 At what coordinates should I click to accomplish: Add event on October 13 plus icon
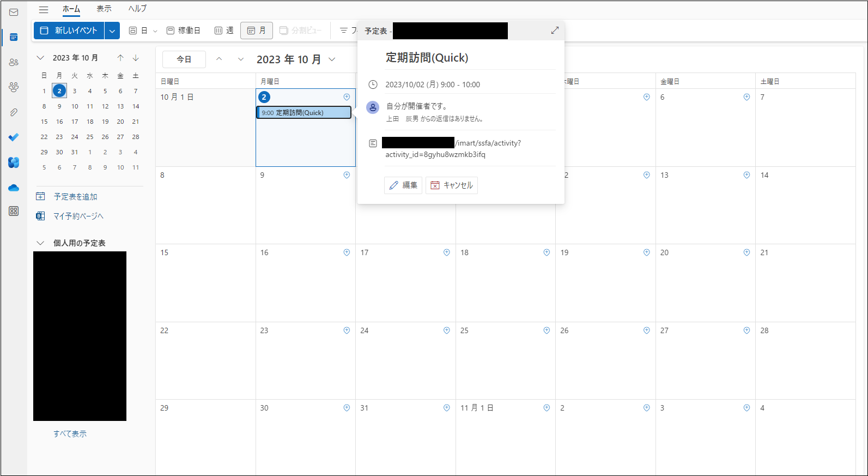point(746,175)
